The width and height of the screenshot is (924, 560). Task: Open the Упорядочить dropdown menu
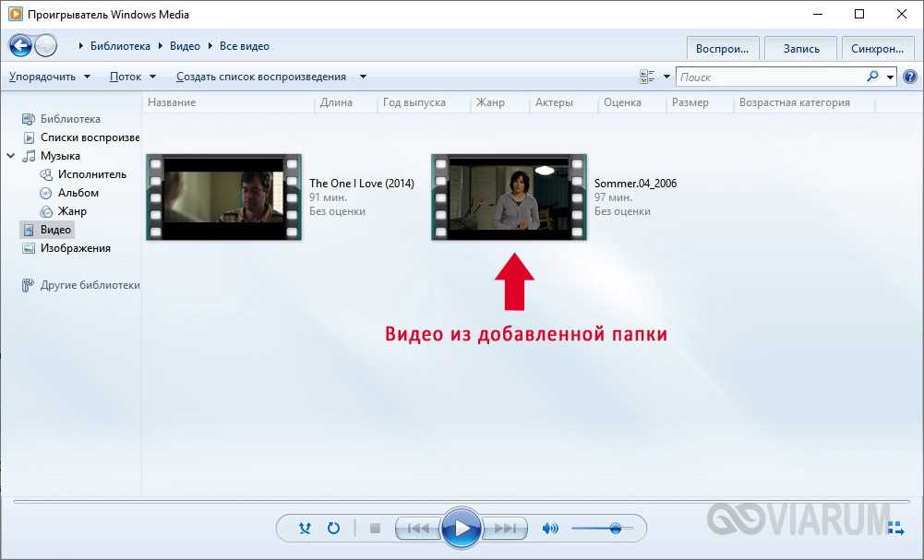(x=50, y=77)
